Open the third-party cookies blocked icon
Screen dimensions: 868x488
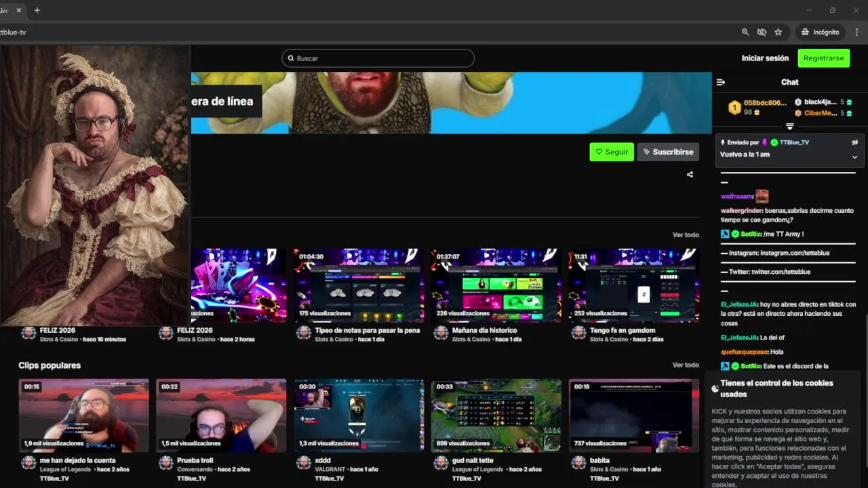(x=762, y=32)
